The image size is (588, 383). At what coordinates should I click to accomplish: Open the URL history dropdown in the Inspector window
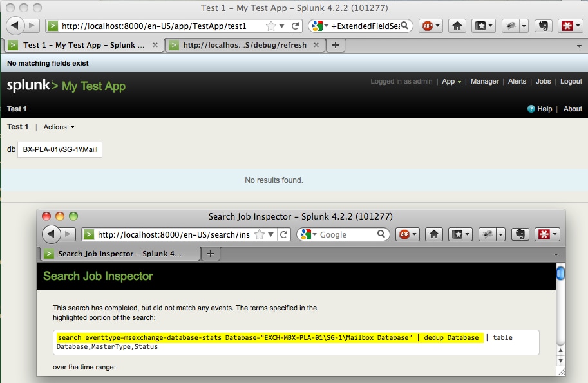coord(270,234)
